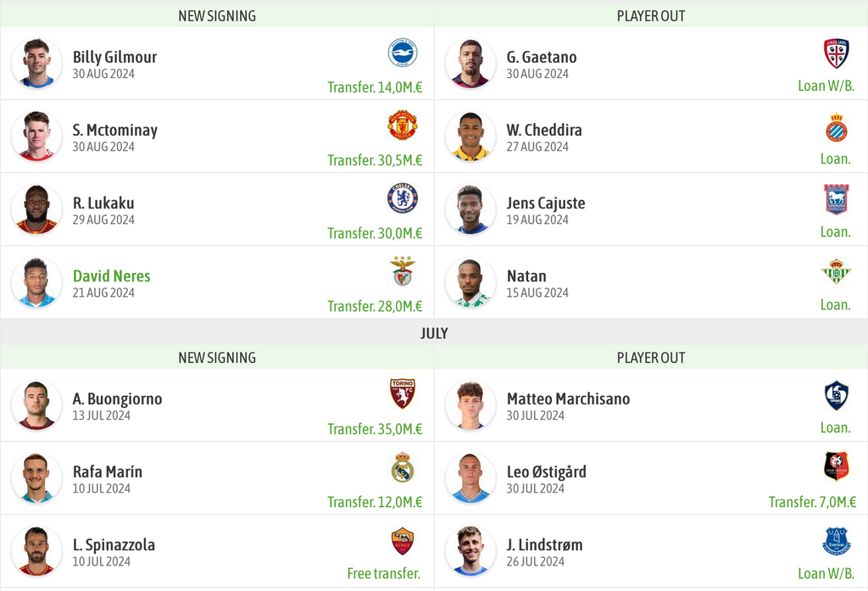Open the Ipswich Town crest icon
The width and height of the screenshot is (868, 591).
coord(837,199)
